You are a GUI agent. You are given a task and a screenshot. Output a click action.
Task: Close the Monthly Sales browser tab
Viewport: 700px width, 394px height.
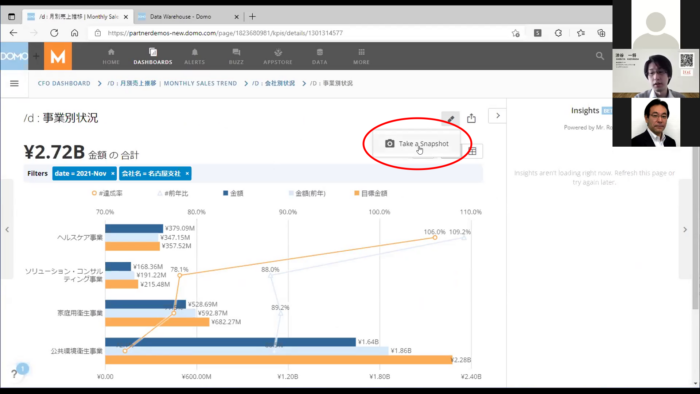[x=126, y=17]
